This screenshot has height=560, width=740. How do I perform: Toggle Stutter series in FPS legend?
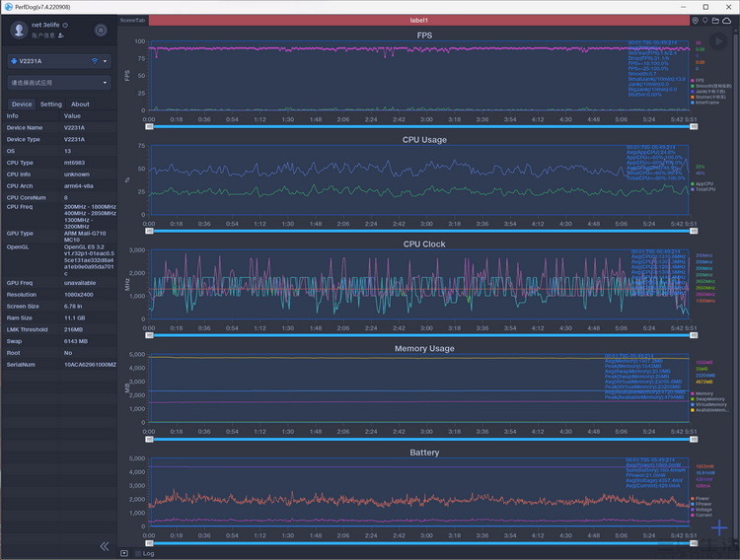click(x=708, y=97)
